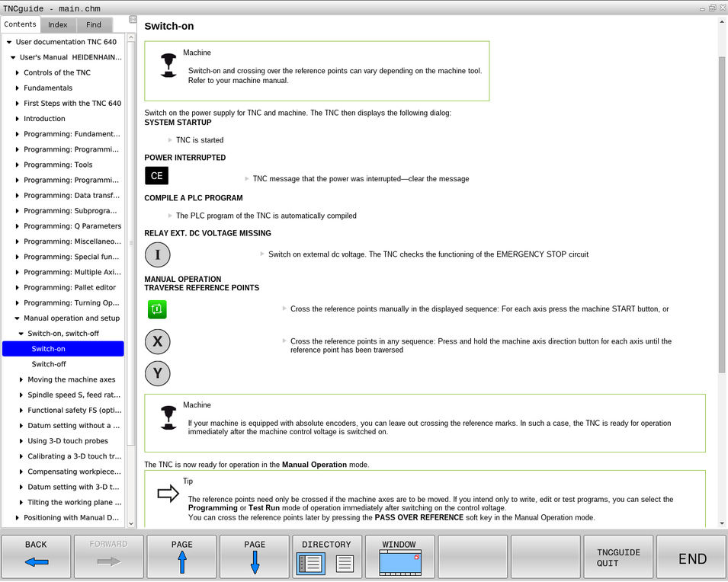Click the contents tree scroll-down arrow
Viewport: 728px width, 582px height.
[x=131, y=523]
